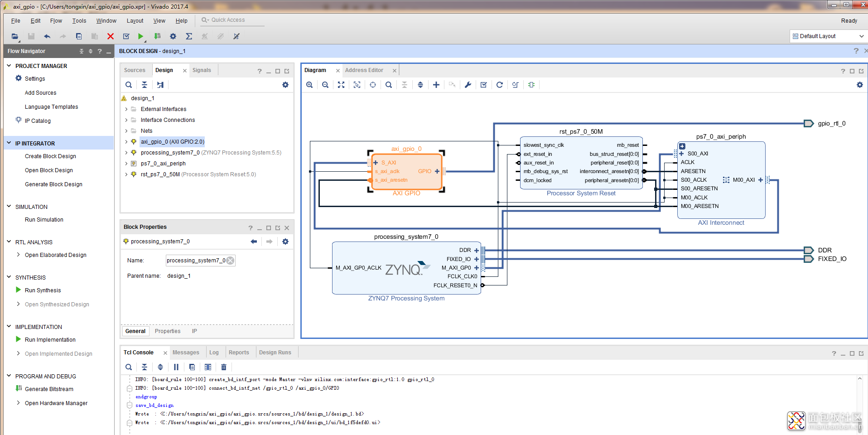Expand DDR interface plus on ZYNQ block
Image resolution: width=868 pixels, height=435 pixels.
click(x=477, y=251)
